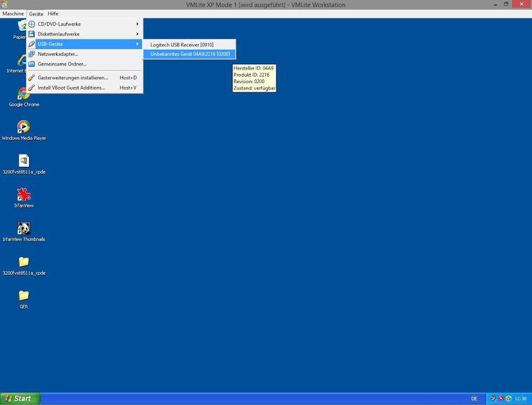
Task: Open the Maschine menu
Action: point(13,14)
